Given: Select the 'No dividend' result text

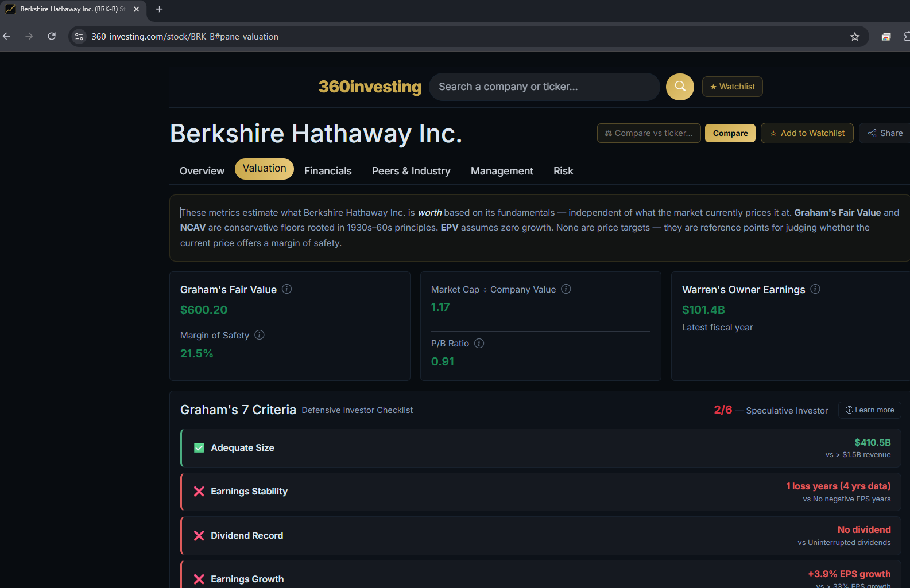Looking at the screenshot, I should [x=864, y=529].
